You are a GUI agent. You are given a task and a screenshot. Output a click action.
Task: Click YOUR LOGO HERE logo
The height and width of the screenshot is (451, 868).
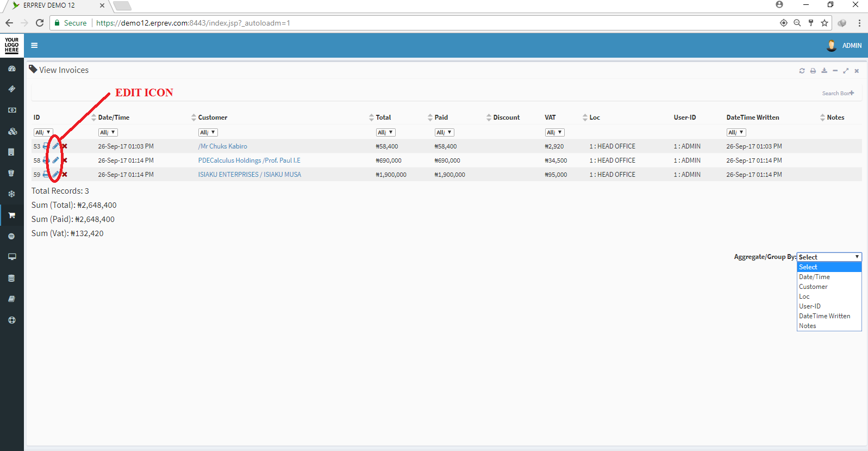[12, 45]
